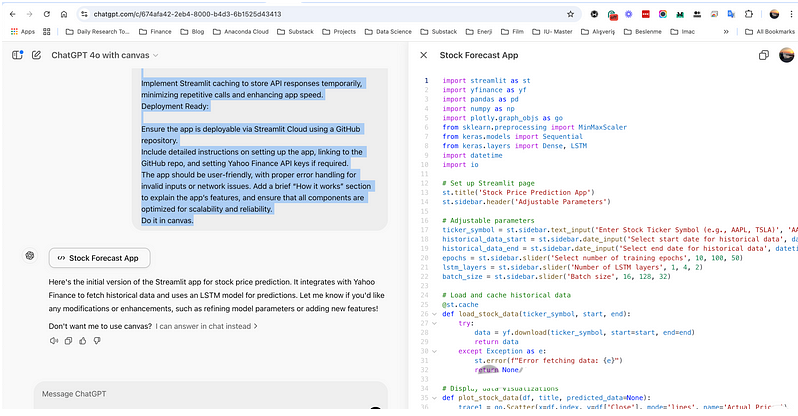The height and width of the screenshot is (416, 798).
Task: Click the 'Do it in canvas.' prompt text
Action: point(167,220)
